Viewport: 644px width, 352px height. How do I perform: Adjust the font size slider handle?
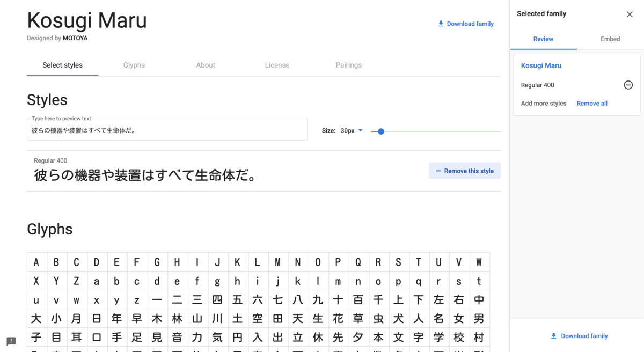pos(381,131)
